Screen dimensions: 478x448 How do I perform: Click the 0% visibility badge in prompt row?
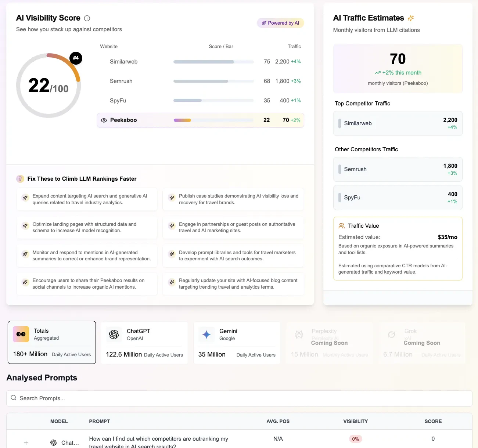[356, 439]
